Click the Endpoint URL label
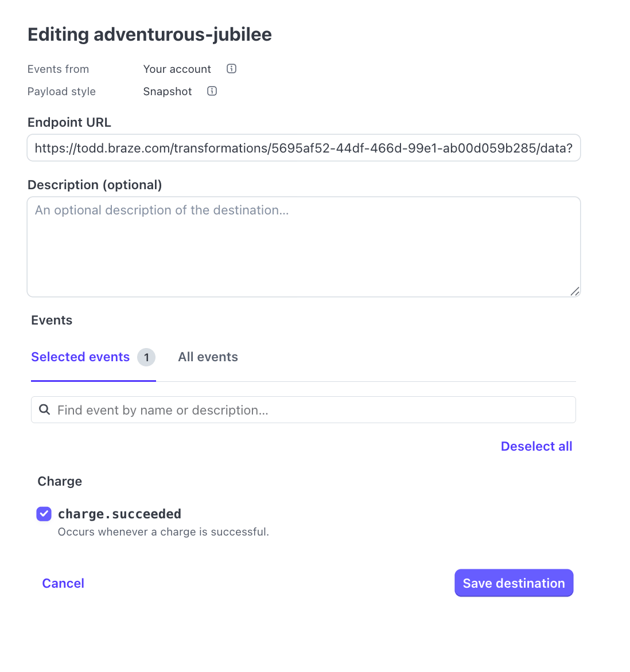Image resolution: width=630 pixels, height=672 pixels. [69, 123]
